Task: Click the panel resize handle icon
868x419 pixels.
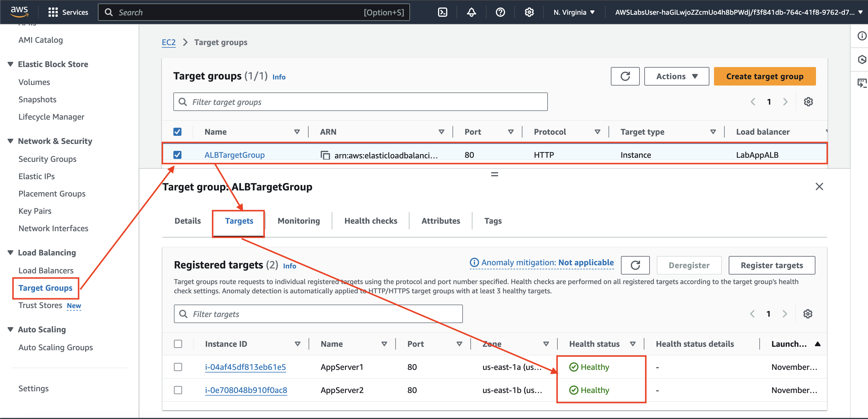Action: pyautogui.click(x=494, y=174)
